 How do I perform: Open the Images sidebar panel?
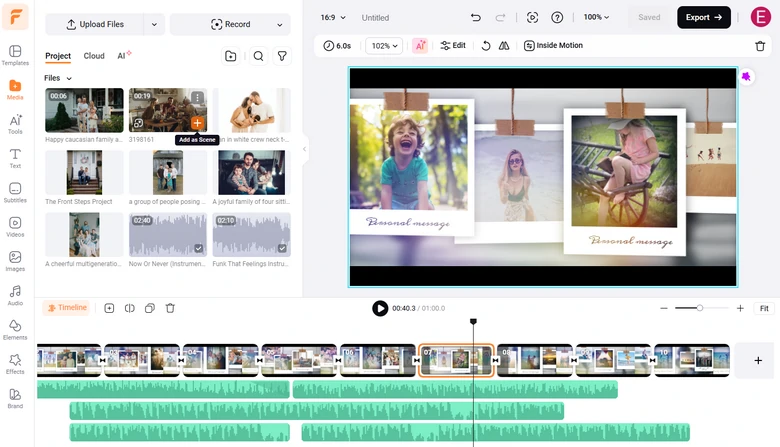[15, 261]
